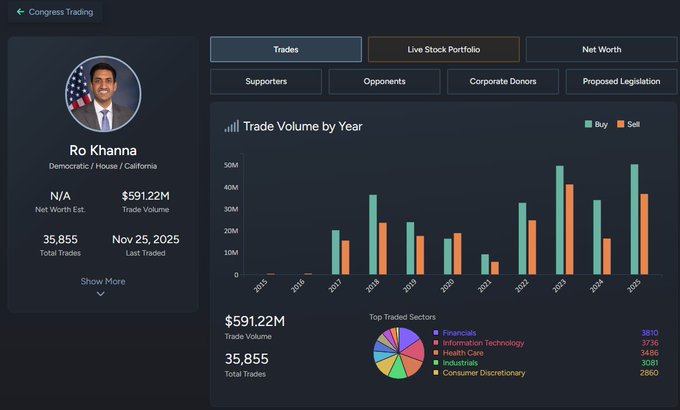Click the 2023 buy bar in chart
Screen dimensions: 680x410
(559, 220)
